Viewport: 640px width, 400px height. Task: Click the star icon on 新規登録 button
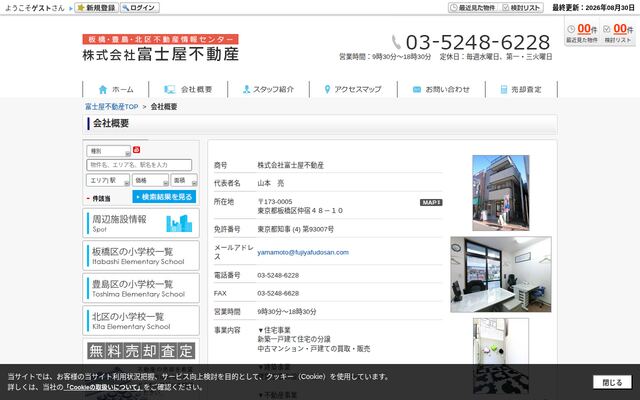tap(81, 8)
